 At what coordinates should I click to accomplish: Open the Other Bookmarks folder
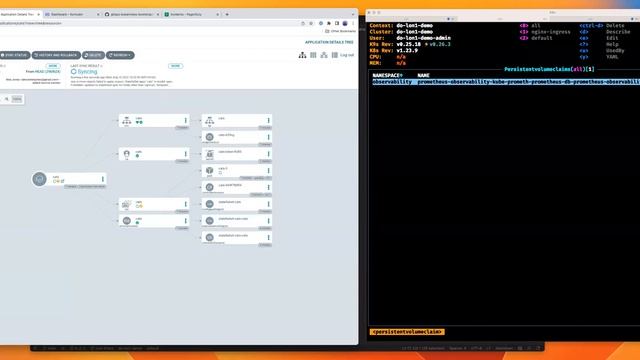coord(340,31)
